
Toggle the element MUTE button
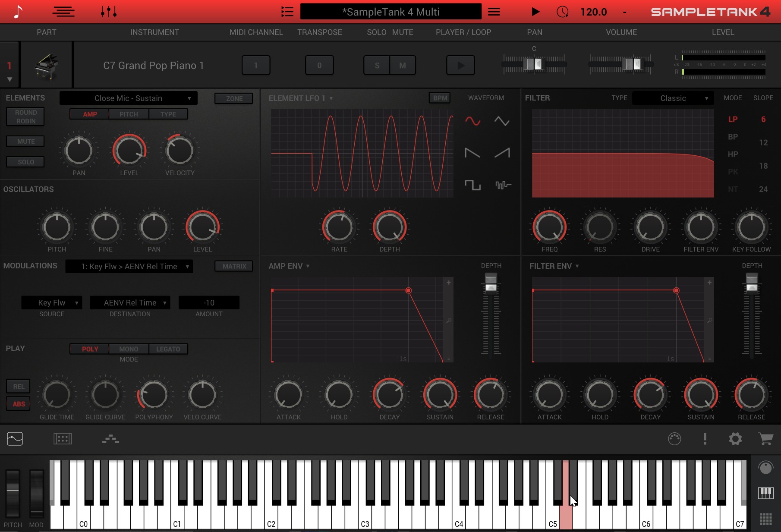tap(26, 142)
